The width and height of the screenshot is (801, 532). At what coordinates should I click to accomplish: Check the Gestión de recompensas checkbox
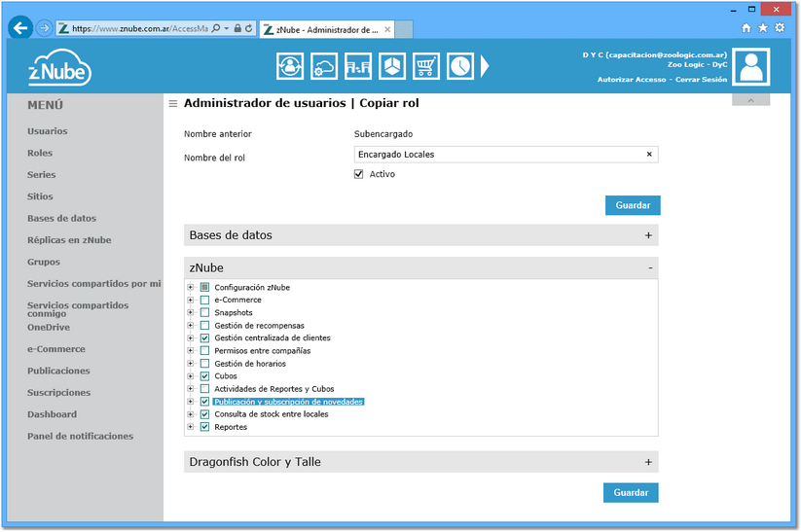[x=204, y=325]
